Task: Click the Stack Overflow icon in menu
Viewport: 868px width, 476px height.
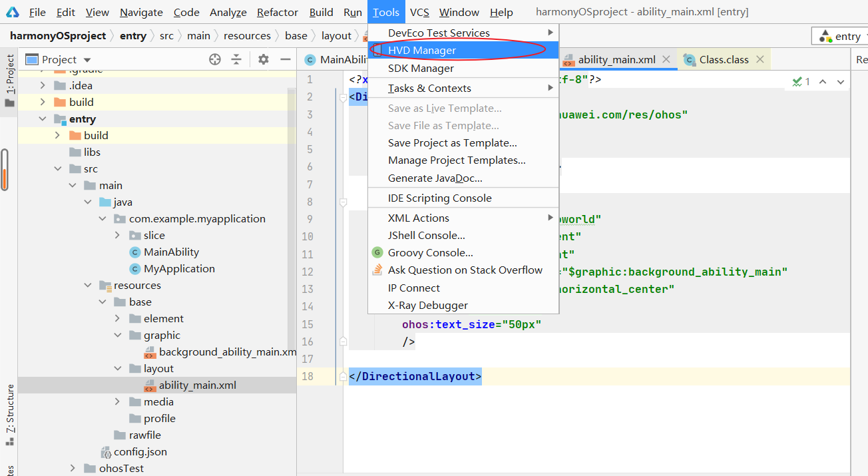Action: [377, 270]
